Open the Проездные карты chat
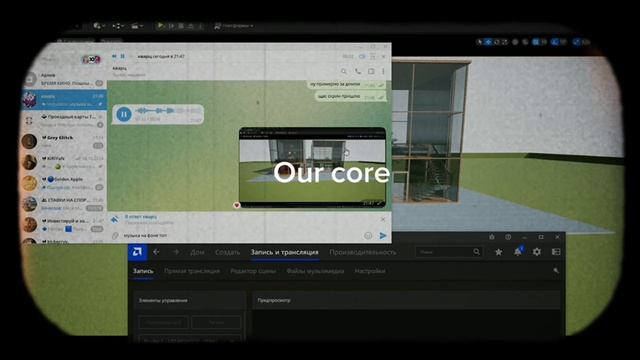Image resolution: width=640 pixels, height=360 pixels. pos(64,121)
